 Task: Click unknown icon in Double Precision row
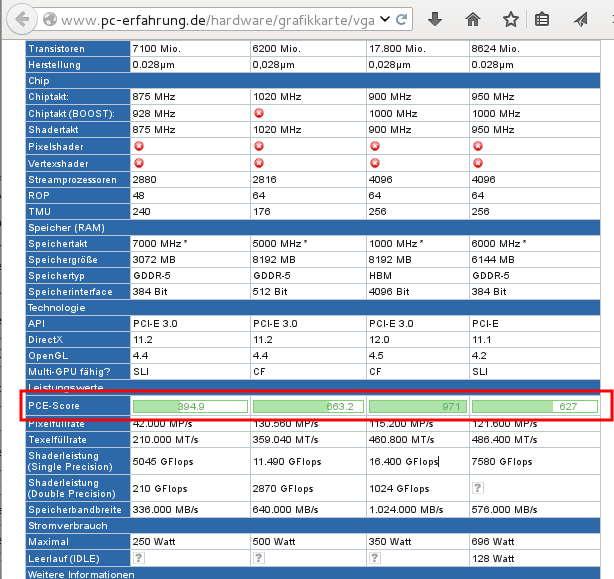point(478,488)
